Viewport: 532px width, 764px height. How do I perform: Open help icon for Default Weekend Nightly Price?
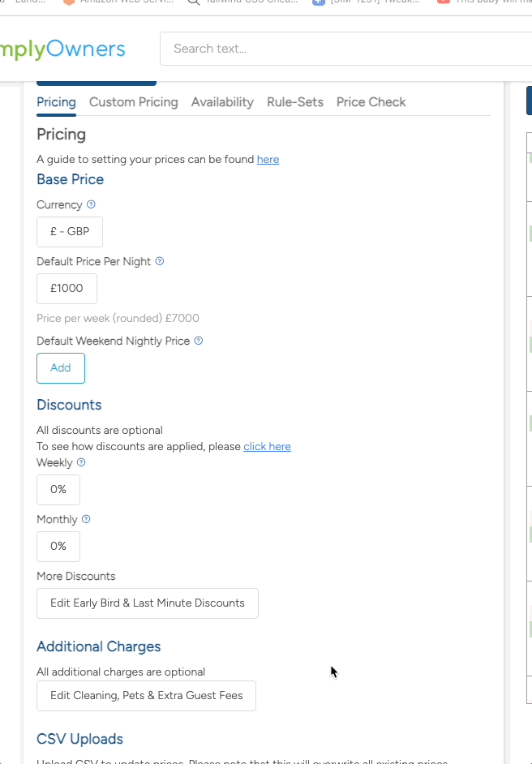click(198, 341)
